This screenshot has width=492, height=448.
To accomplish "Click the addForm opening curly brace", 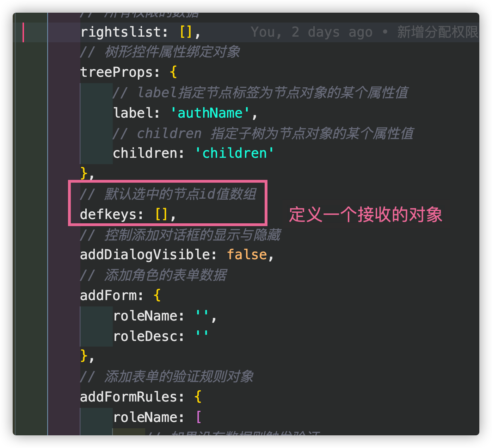I will [157, 295].
